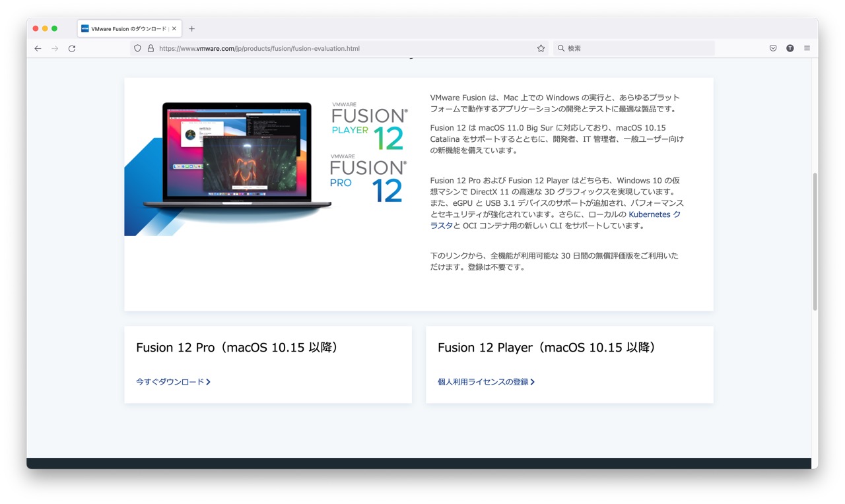Click the search magnifier icon
Screen dimensions: 845x504
561,48
